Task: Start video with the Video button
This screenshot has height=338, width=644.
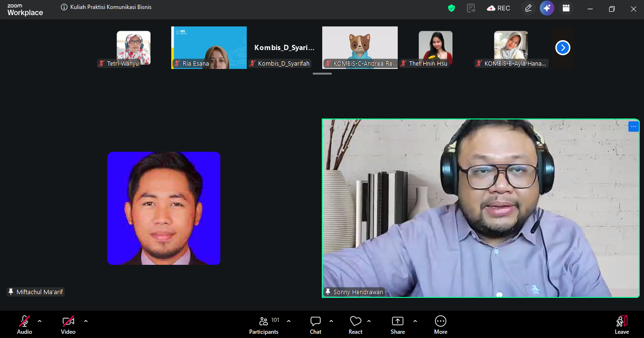Action: (x=68, y=324)
